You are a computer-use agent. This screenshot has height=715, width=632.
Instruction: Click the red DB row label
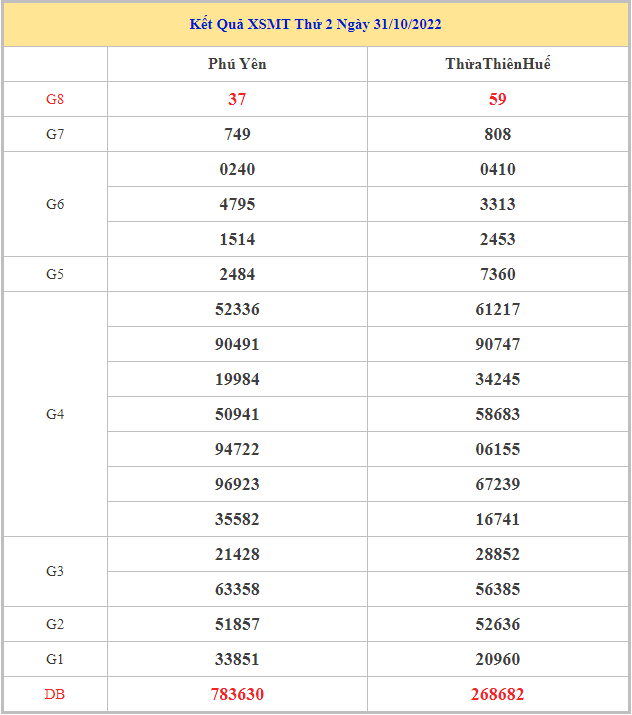point(55,694)
